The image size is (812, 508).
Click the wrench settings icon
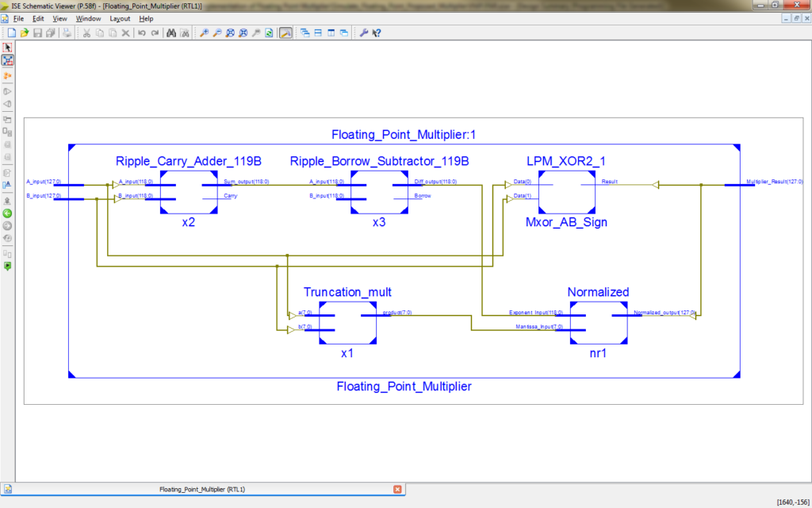tap(364, 33)
